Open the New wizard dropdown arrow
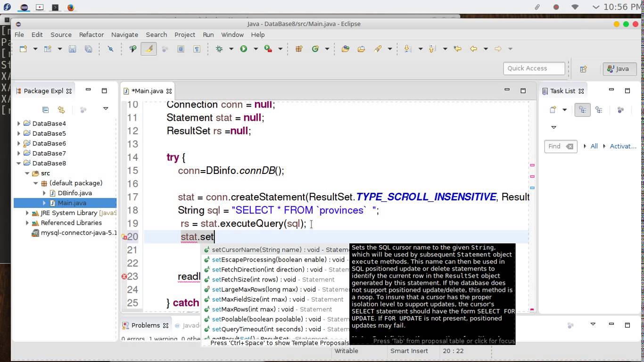Viewport: 644px width, 362px height. pos(35,49)
